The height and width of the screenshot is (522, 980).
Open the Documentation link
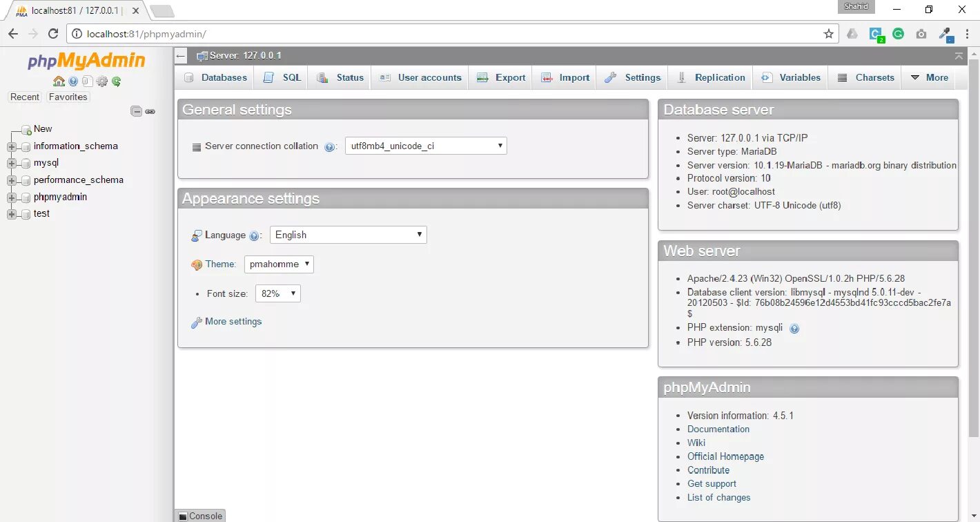718,429
